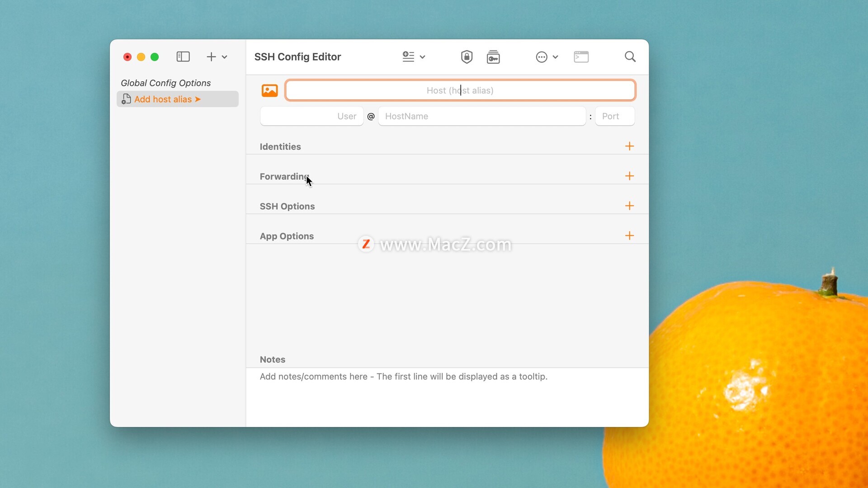Close the window with red button
The height and width of the screenshot is (488, 868).
(x=127, y=57)
